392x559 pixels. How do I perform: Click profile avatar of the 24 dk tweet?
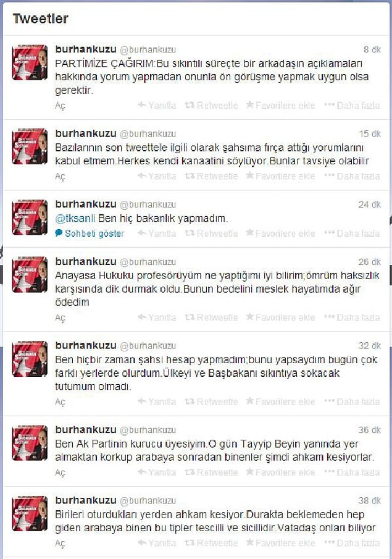click(30, 217)
